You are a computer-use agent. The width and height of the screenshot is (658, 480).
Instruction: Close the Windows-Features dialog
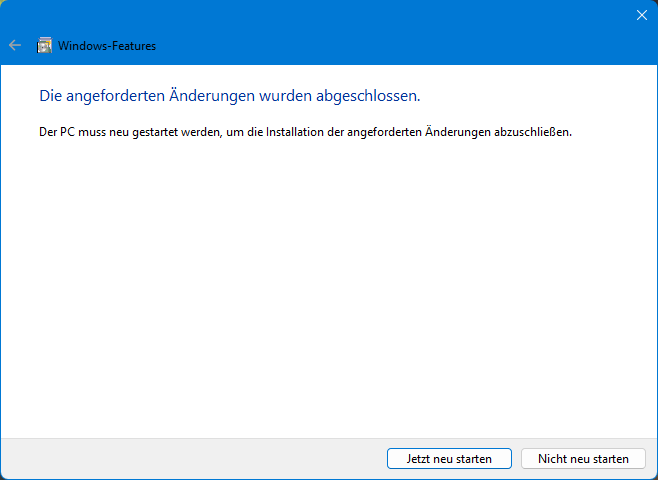tap(641, 15)
